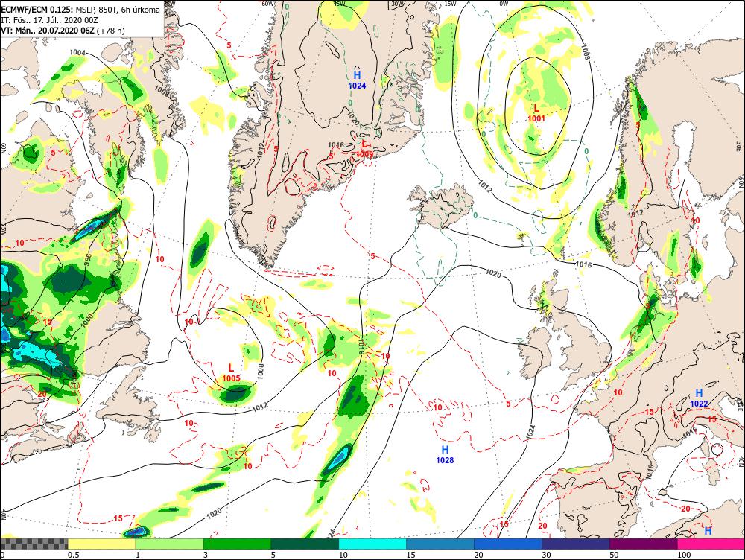Click the legend value 30
This screenshot has width=745, height=560.
546,555
